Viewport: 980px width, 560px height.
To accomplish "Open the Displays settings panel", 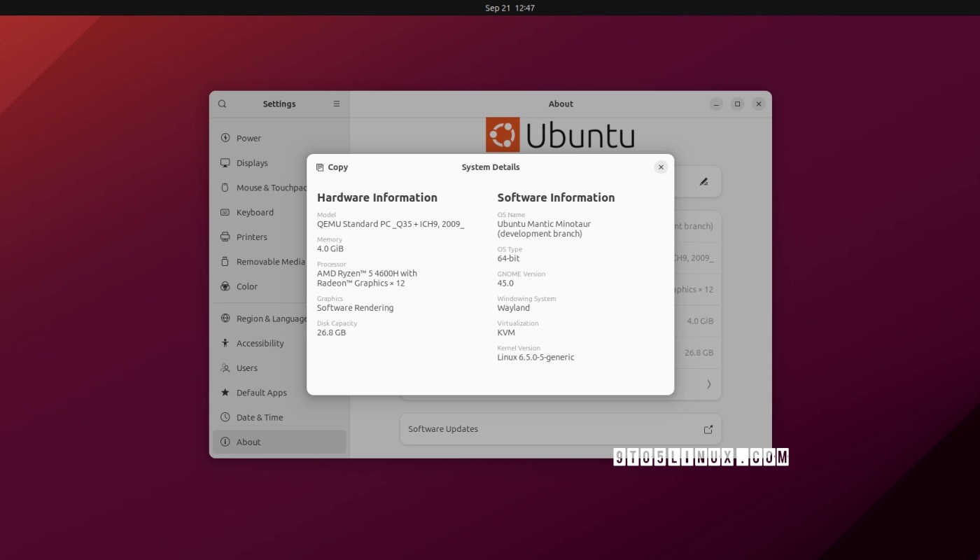I will click(x=279, y=162).
